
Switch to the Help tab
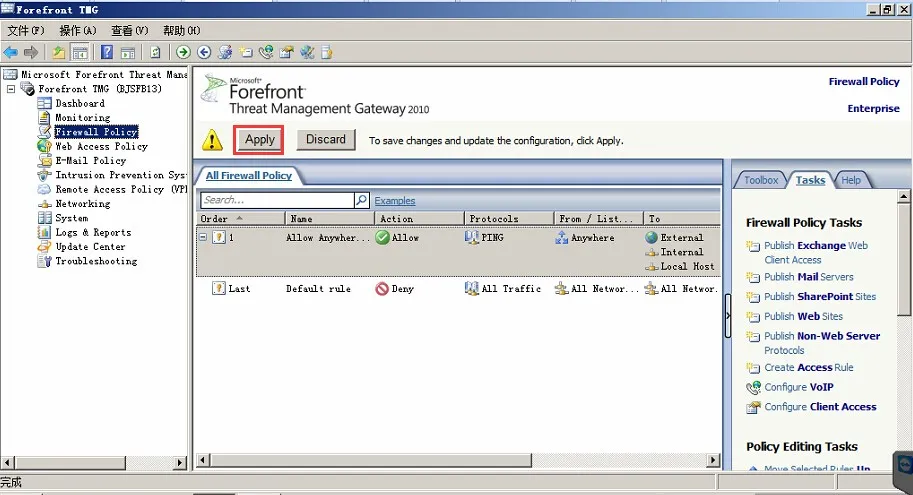(851, 181)
